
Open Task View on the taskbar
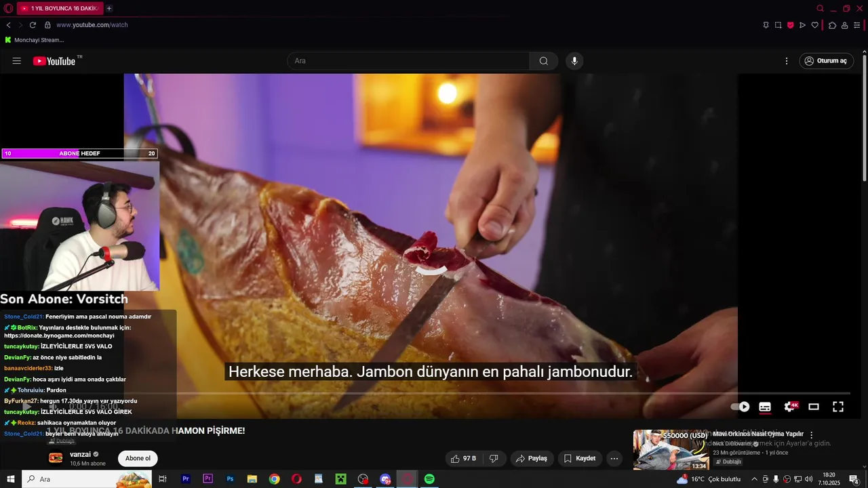(x=163, y=479)
